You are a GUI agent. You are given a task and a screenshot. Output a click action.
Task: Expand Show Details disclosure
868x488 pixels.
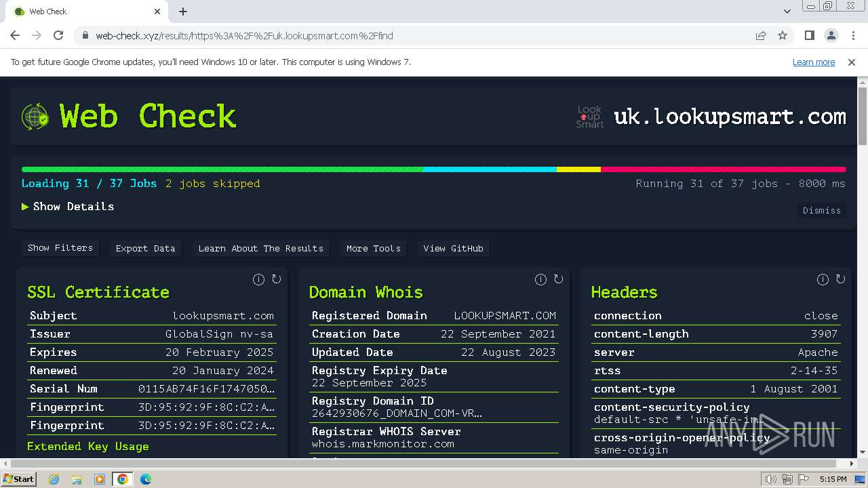(x=68, y=207)
